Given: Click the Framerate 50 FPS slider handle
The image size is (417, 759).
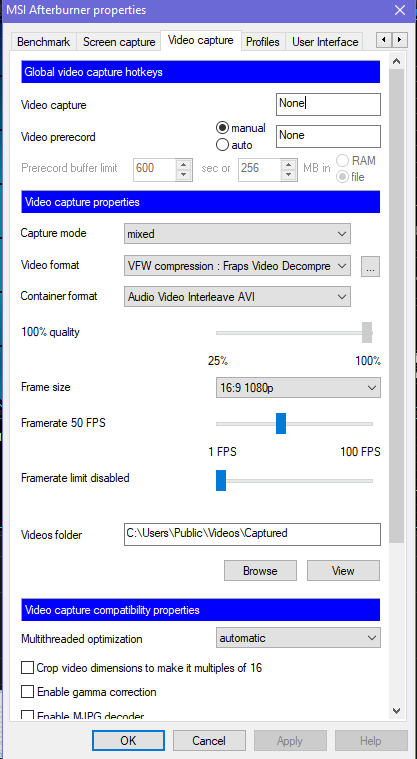Looking at the screenshot, I should pos(281,424).
